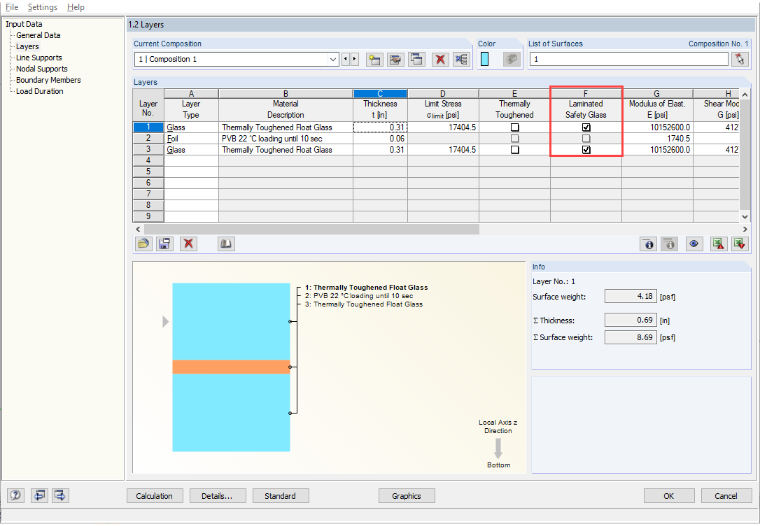The width and height of the screenshot is (760, 526).
Task: Uncheck Laminated Safety Glass for layer 1
Action: click(x=586, y=128)
